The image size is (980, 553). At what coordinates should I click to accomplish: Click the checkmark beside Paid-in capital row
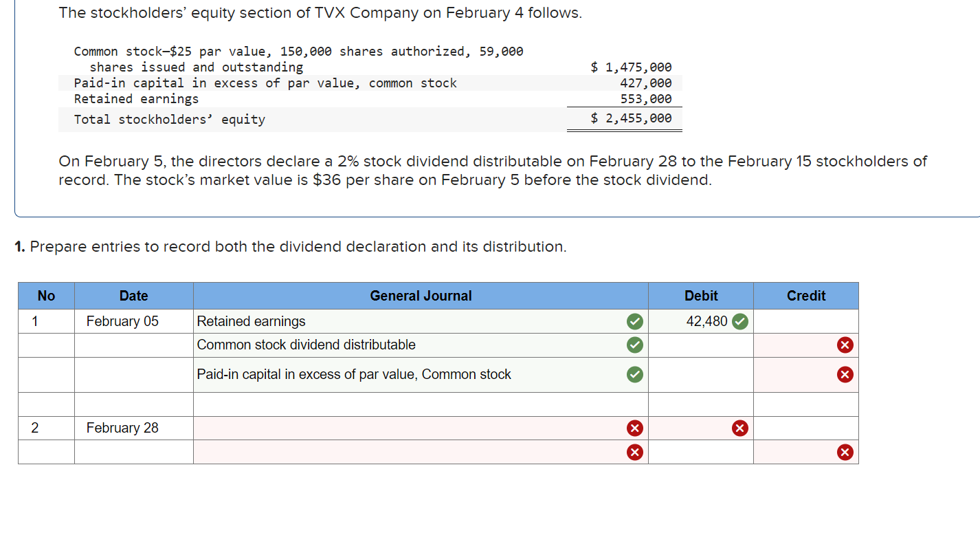(634, 374)
